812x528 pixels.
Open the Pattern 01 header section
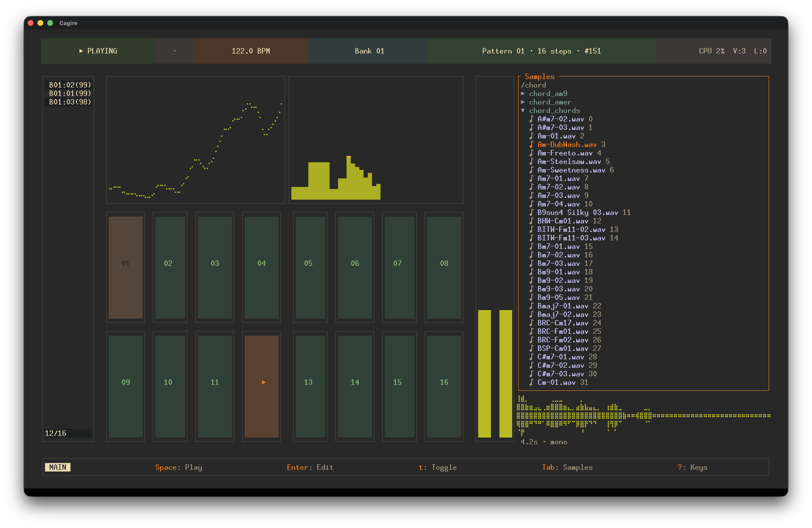(x=541, y=51)
